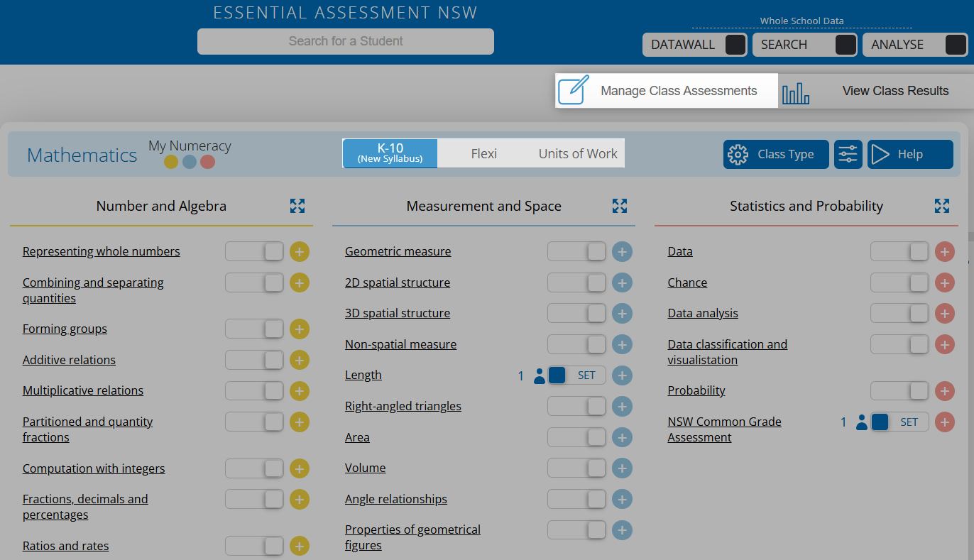The height and width of the screenshot is (560, 974).
Task: Toggle the Chance assessment switch
Action: (x=899, y=282)
